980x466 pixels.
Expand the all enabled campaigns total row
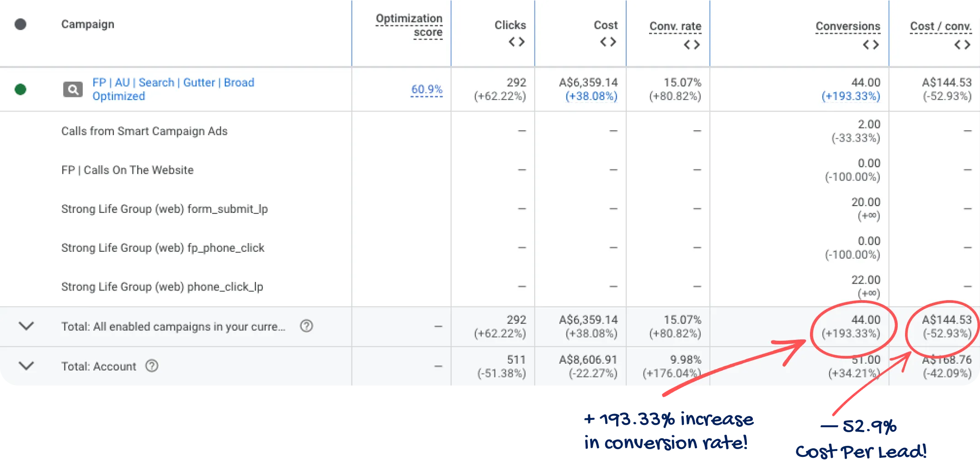click(27, 326)
